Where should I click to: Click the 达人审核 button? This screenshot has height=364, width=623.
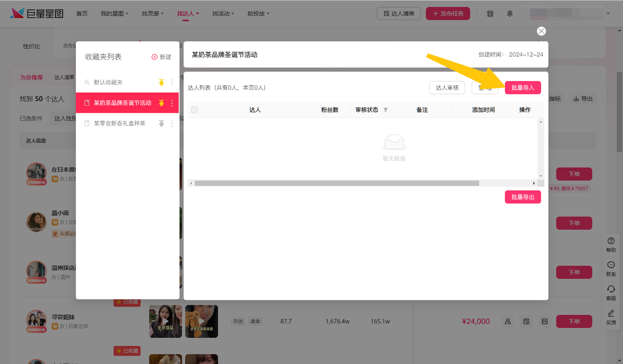click(447, 88)
